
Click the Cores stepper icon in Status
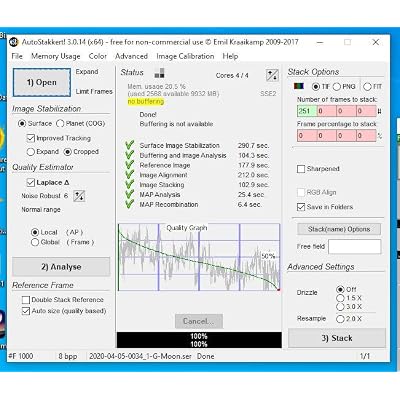tap(272, 75)
